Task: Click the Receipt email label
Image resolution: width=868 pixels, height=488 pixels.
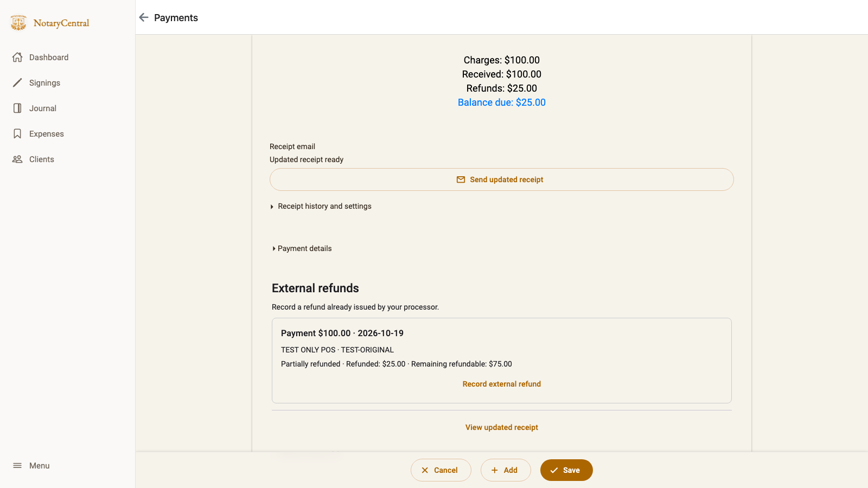Action: (292, 146)
